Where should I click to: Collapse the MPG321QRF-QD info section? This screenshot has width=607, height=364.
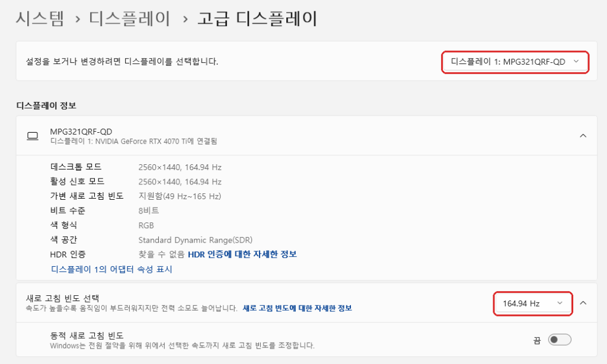(583, 136)
